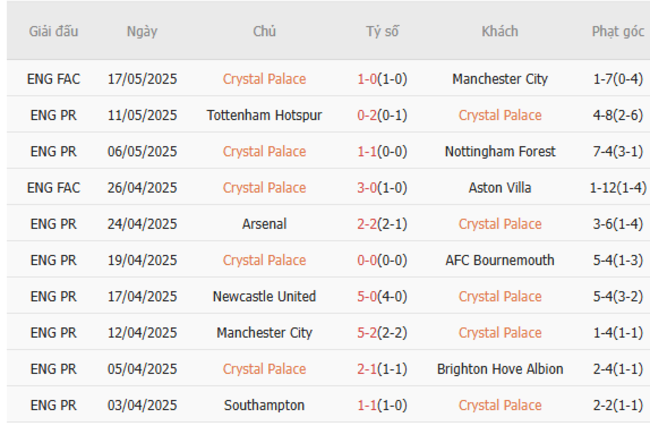Viewport: 650px width, 426px height.
Task: Open the 3-0(1-0) score versus Aston Villa
Action: pos(381,188)
